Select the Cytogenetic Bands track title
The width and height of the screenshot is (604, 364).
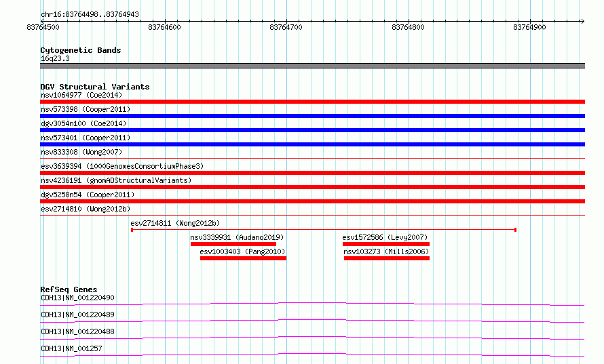click(81, 50)
